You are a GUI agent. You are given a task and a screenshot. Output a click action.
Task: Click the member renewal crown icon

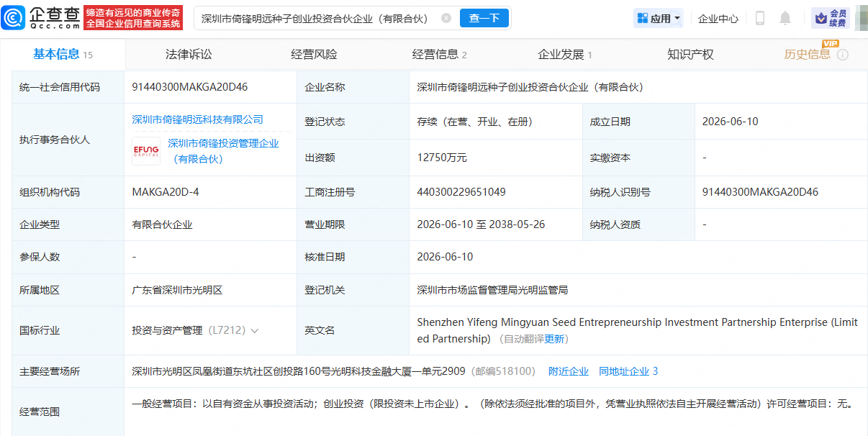pyautogui.click(x=830, y=18)
